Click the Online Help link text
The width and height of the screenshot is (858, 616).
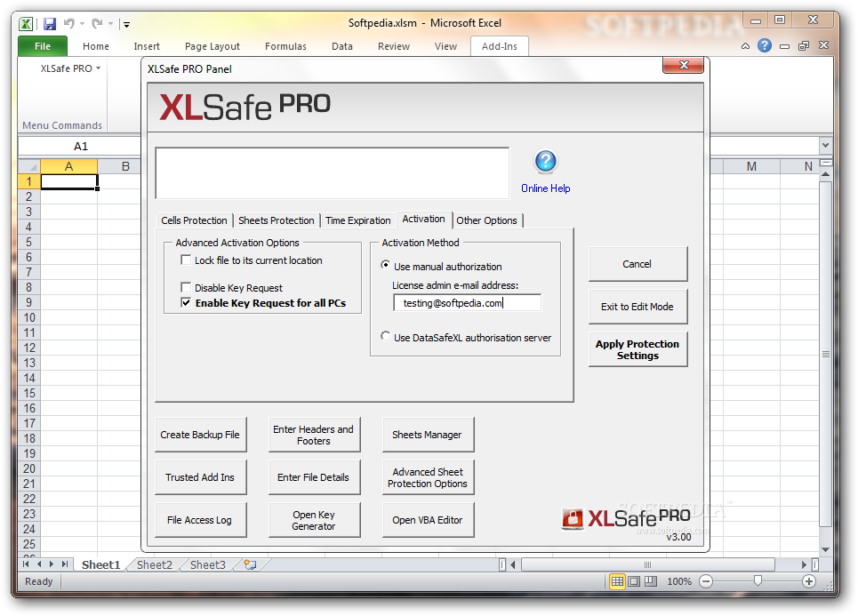click(546, 188)
